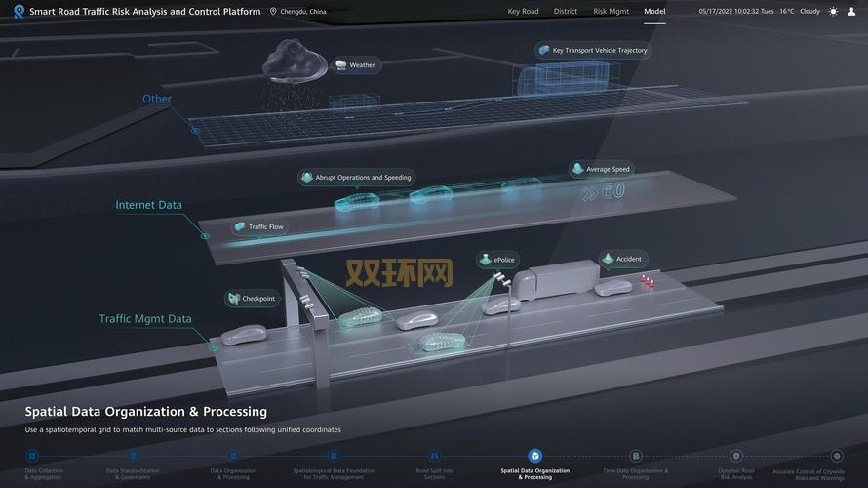Open the Key Road tab

click(x=523, y=12)
